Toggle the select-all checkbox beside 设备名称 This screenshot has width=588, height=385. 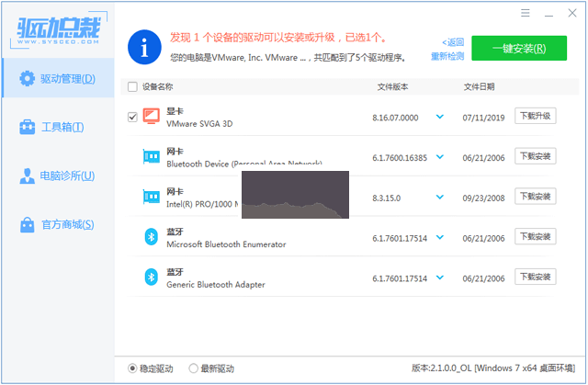coord(132,87)
